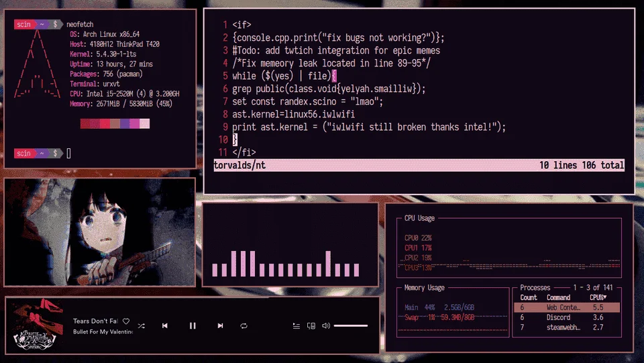Image resolution: width=644 pixels, height=363 pixels.
Task: Click the Command column header
Action: 558,297
